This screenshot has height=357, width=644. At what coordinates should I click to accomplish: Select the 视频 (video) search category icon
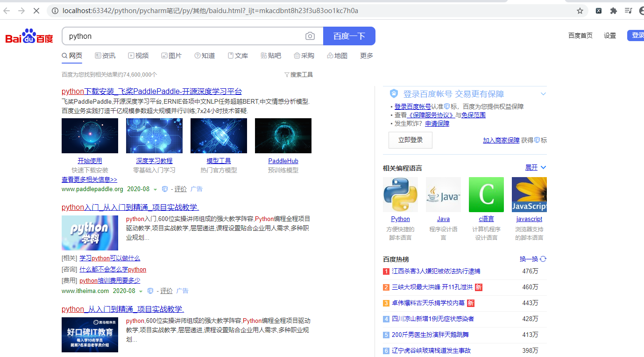tap(131, 55)
